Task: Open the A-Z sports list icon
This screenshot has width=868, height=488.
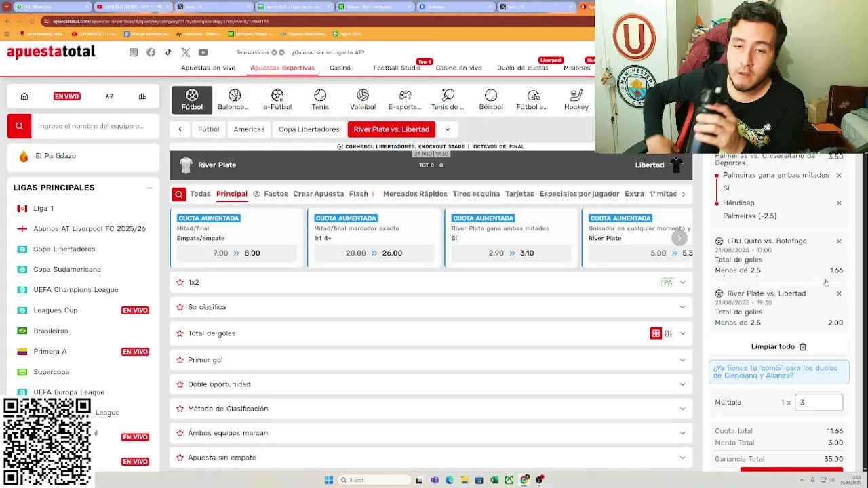Action: [x=109, y=96]
